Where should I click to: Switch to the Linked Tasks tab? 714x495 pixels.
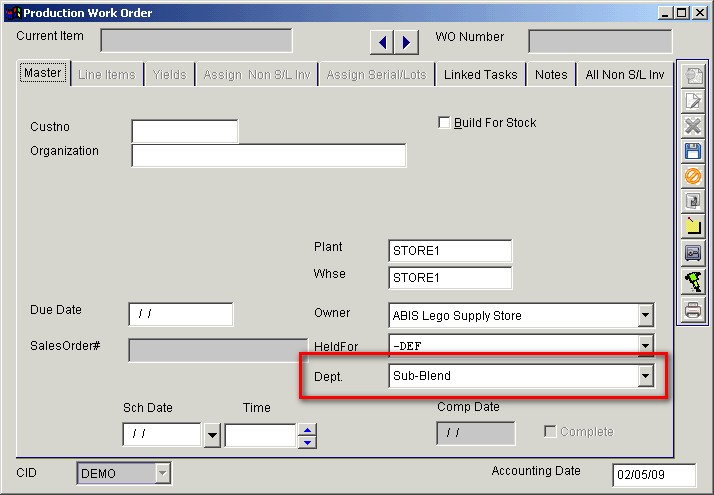coord(480,75)
